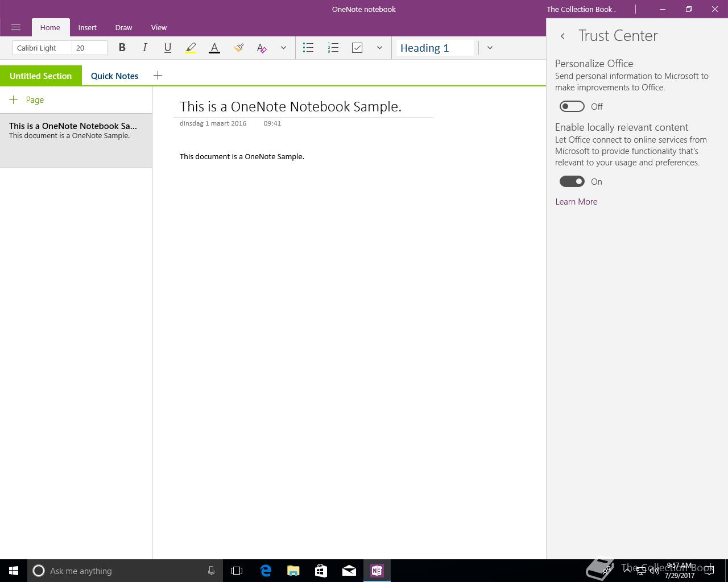The width and height of the screenshot is (728, 582).
Task: Underline the selected text
Action: point(167,48)
